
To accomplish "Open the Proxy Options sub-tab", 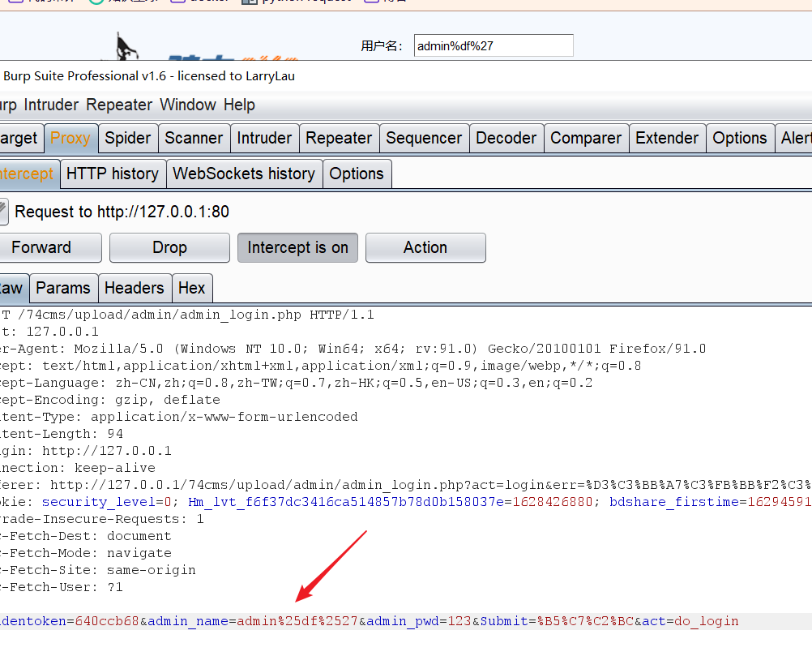I will 357,174.
